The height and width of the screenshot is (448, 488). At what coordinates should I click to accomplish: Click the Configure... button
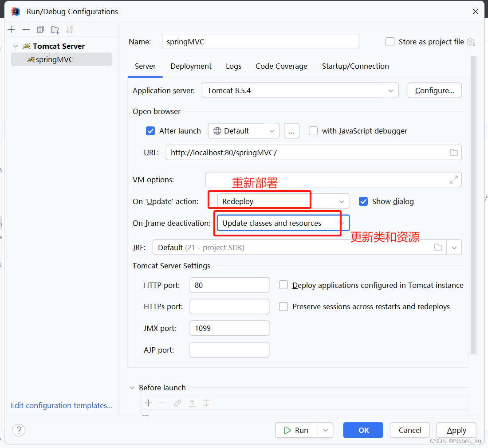pos(434,90)
